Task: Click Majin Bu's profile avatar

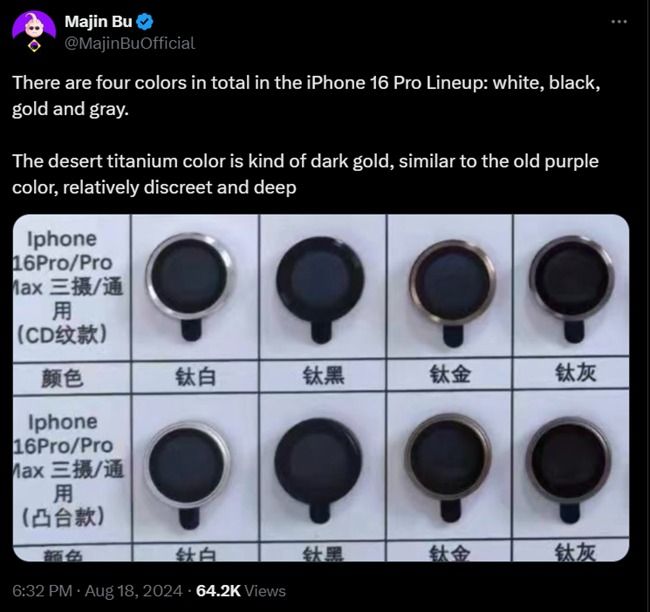Action: pyautogui.click(x=34, y=26)
